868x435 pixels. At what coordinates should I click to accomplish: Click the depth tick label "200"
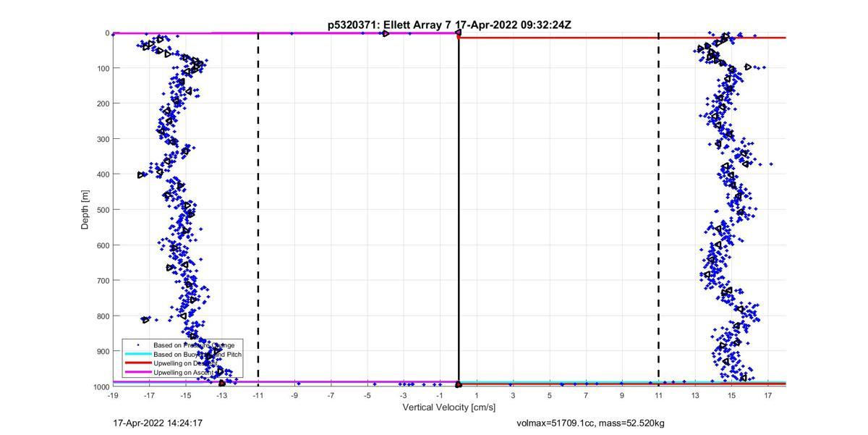point(103,104)
